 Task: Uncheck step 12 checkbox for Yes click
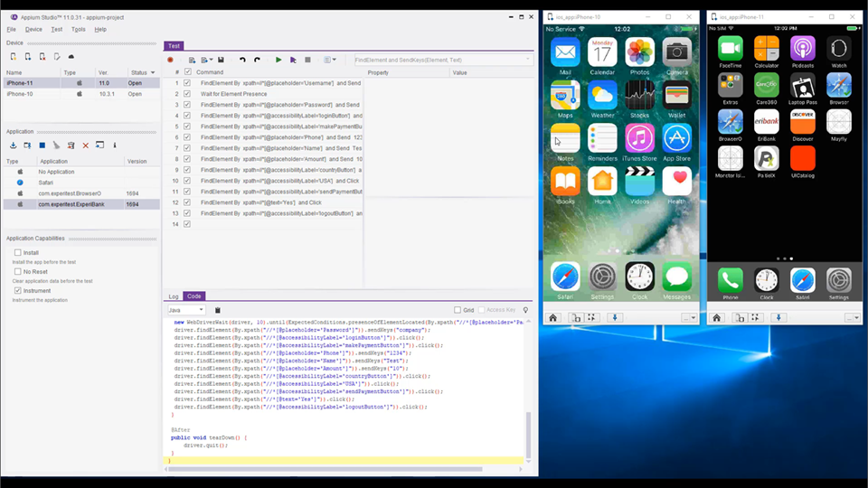tap(187, 202)
